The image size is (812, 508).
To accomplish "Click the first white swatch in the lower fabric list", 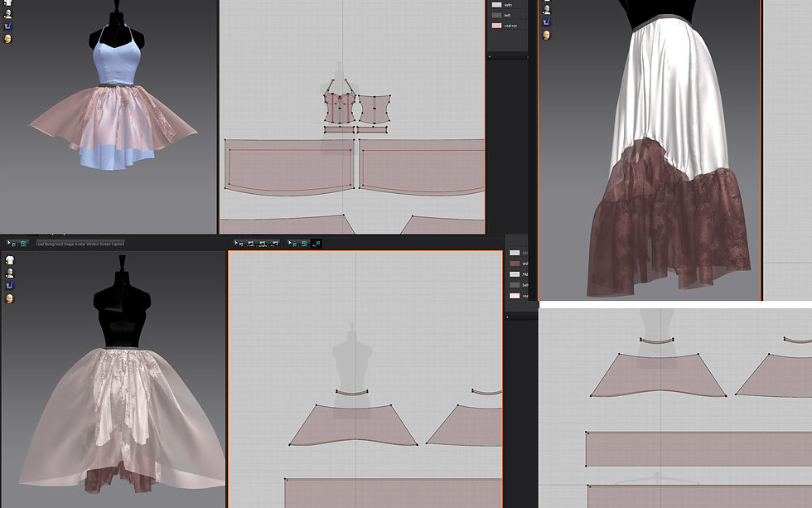I will (x=515, y=253).
